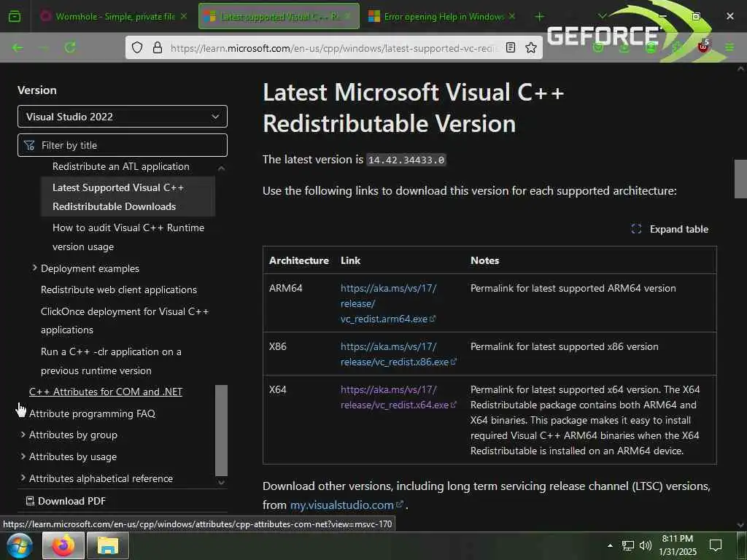Open File Explorer from the taskbar

(x=108, y=545)
